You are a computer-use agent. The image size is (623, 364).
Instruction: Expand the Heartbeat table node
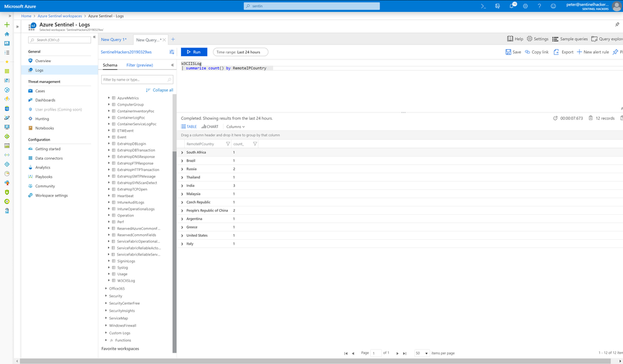click(109, 196)
